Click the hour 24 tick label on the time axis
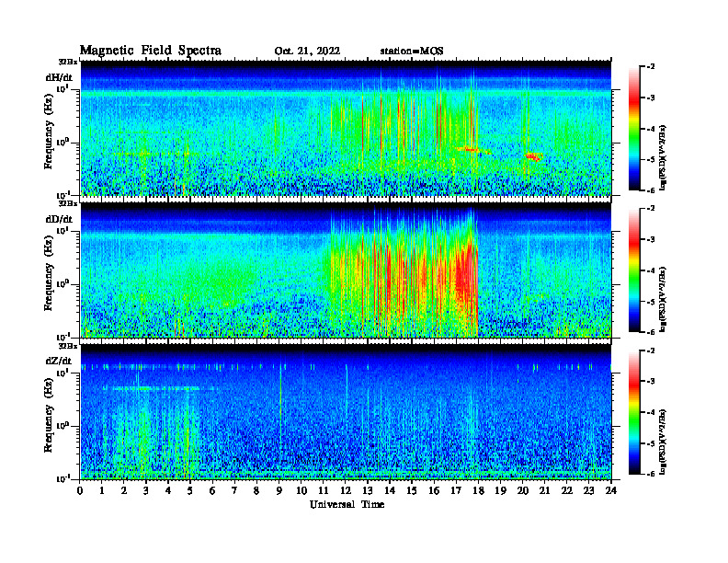 coord(611,491)
